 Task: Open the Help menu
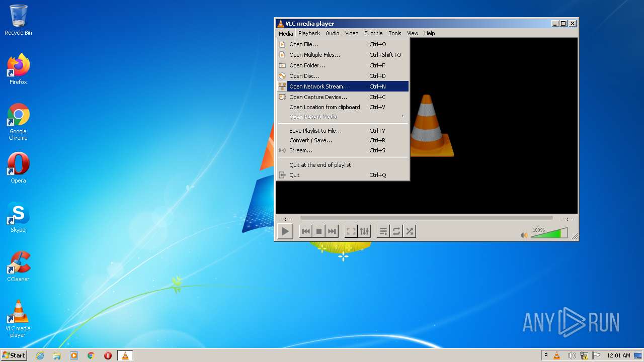click(429, 33)
